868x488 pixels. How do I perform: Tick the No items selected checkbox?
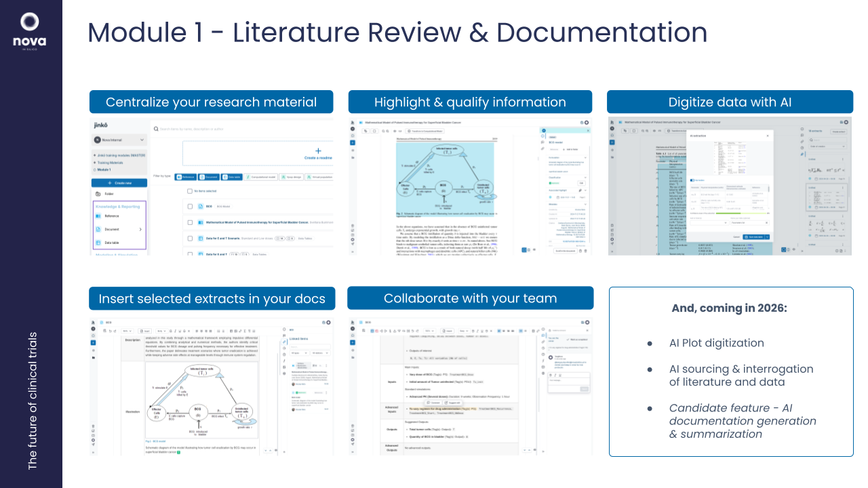[190, 191]
